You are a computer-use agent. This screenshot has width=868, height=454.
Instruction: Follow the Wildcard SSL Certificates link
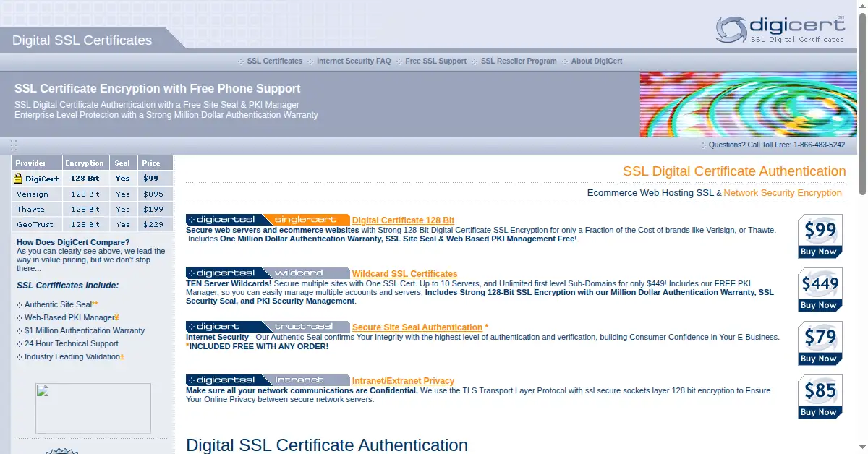click(x=405, y=274)
